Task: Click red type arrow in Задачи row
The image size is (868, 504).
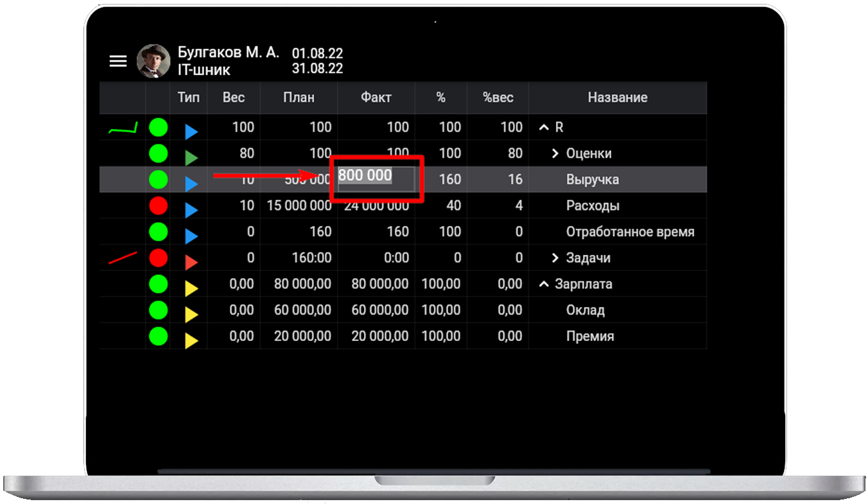Action: pos(191,263)
